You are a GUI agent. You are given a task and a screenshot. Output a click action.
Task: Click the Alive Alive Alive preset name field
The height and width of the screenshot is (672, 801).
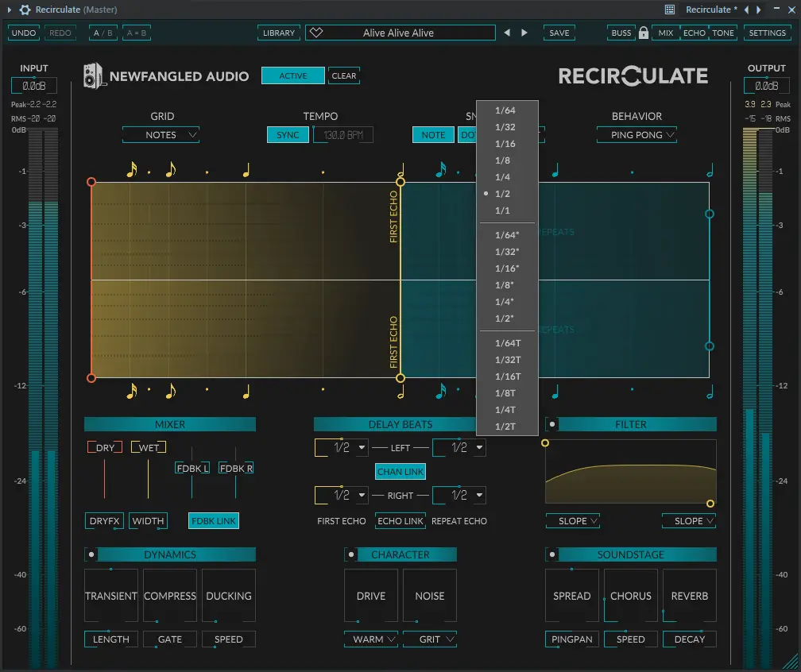click(x=400, y=33)
